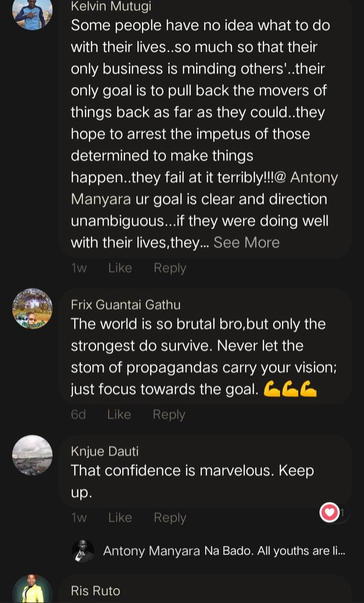Like Kelvin Mutugi's comment
Screen dimensions: 364x603
click(120, 268)
